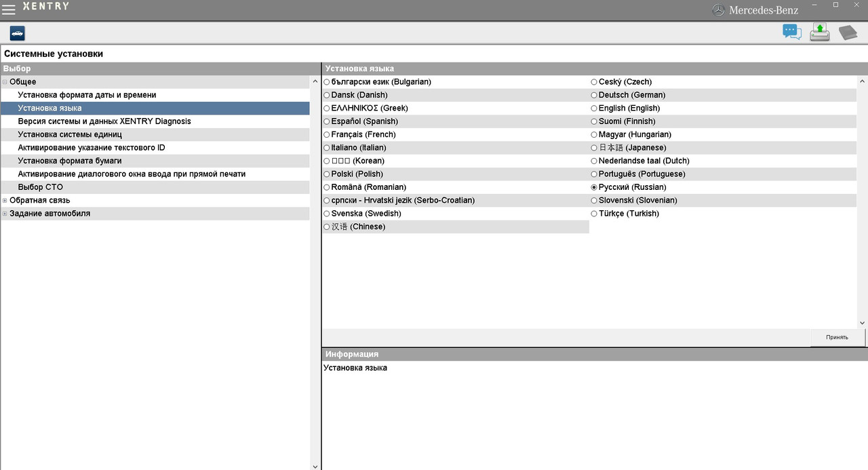The width and height of the screenshot is (868, 470).
Task: Select Svenska (Swedish) radio button
Action: (327, 214)
